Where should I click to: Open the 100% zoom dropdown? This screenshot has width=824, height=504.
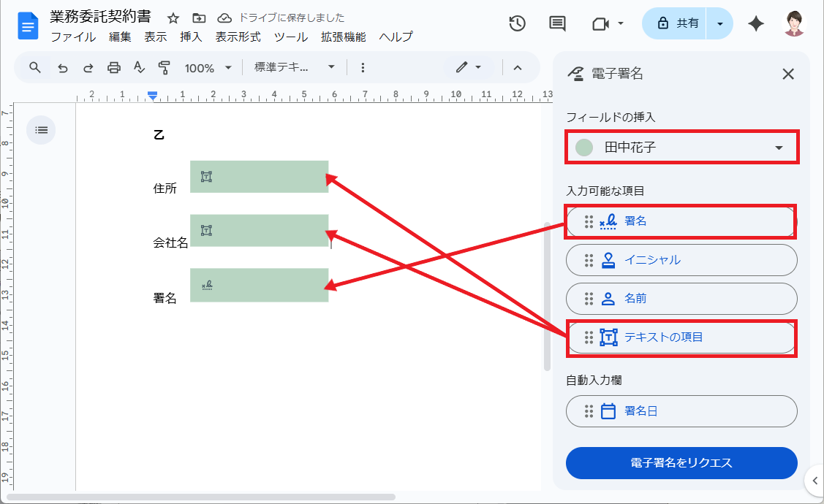point(208,67)
